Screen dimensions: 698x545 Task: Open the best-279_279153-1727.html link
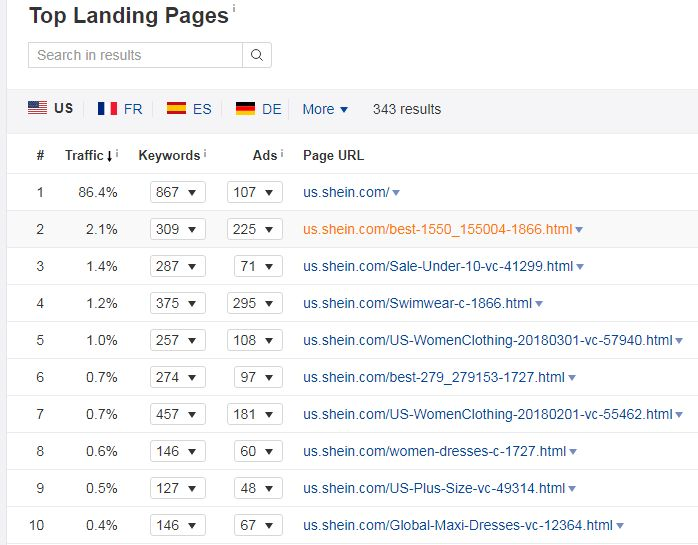coord(434,377)
